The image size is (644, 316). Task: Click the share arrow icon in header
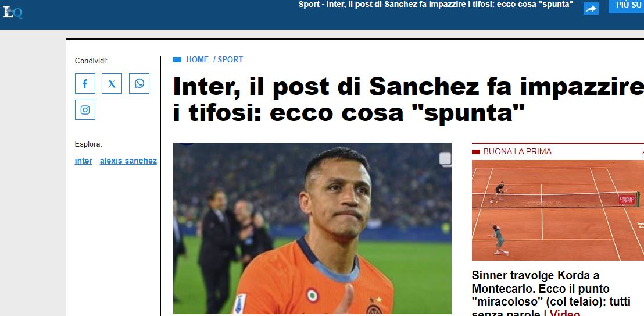click(591, 9)
